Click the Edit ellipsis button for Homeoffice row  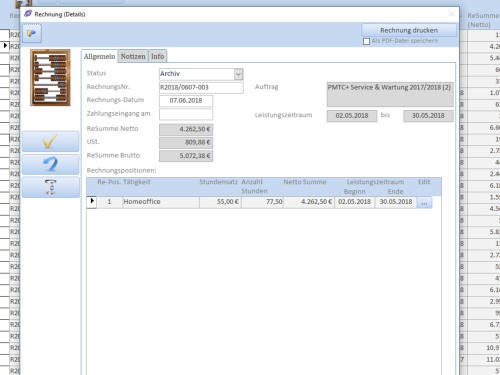(x=424, y=202)
